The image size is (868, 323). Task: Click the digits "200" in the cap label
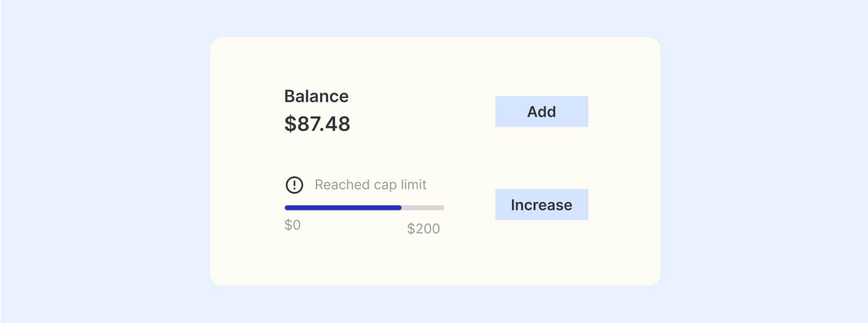click(x=427, y=229)
